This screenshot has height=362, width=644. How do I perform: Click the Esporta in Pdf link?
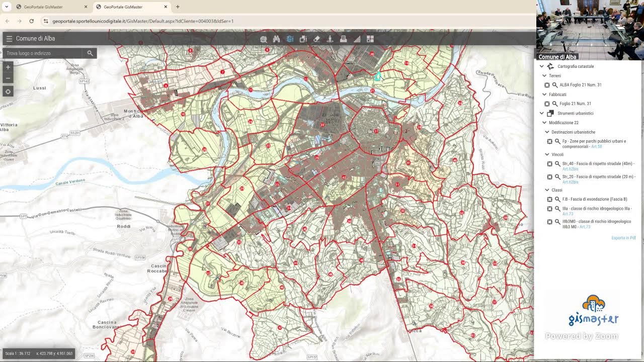pyautogui.click(x=623, y=238)
